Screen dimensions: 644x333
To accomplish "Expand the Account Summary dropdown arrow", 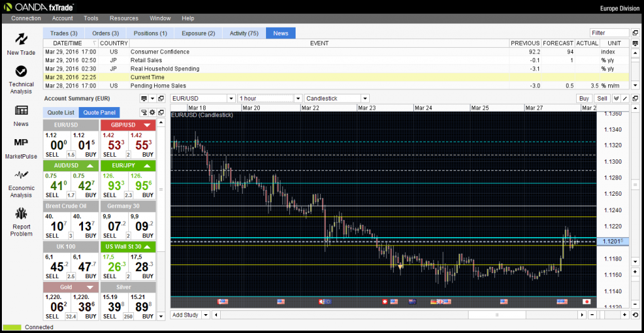I will (x=152, y=99).
